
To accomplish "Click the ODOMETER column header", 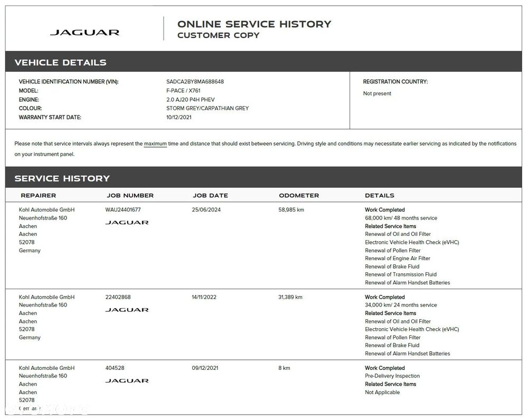I will click(299, 196).
